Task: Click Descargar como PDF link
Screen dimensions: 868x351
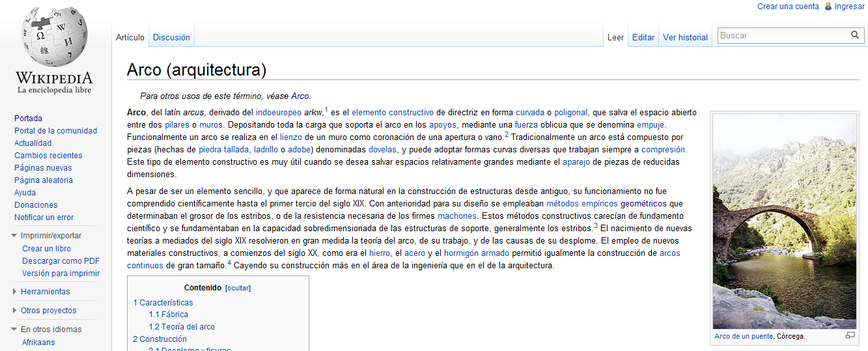Action: (61, 261)
